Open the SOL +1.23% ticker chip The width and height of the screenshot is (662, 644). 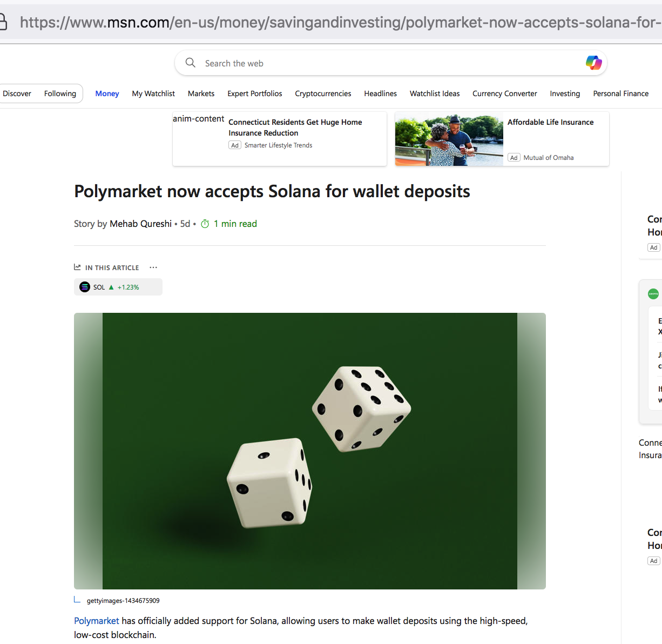coord(118,287)
